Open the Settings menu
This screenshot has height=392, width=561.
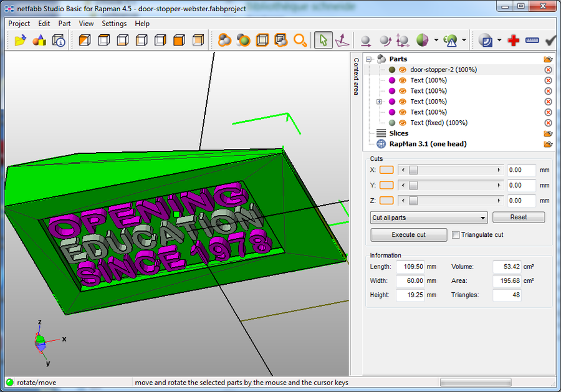click(114, 23)
